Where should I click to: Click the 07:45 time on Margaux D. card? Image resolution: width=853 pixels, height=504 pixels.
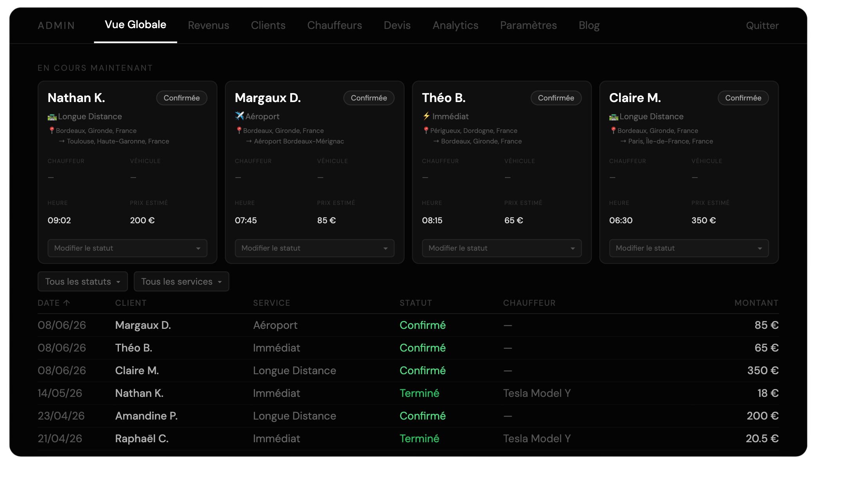[x=246, y=221]
